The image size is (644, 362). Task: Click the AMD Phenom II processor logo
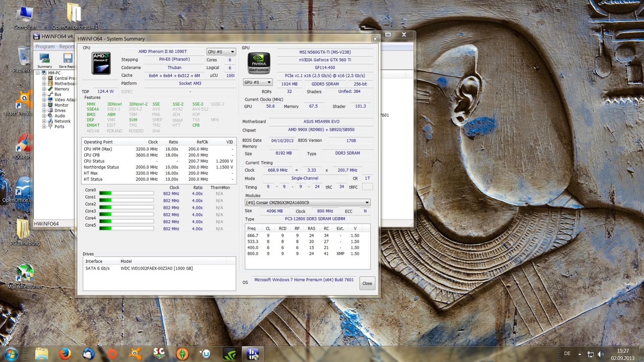(x=101, y=63)
